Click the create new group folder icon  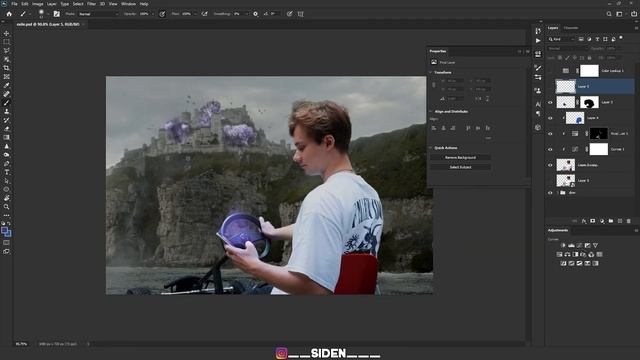coord(611,221)
